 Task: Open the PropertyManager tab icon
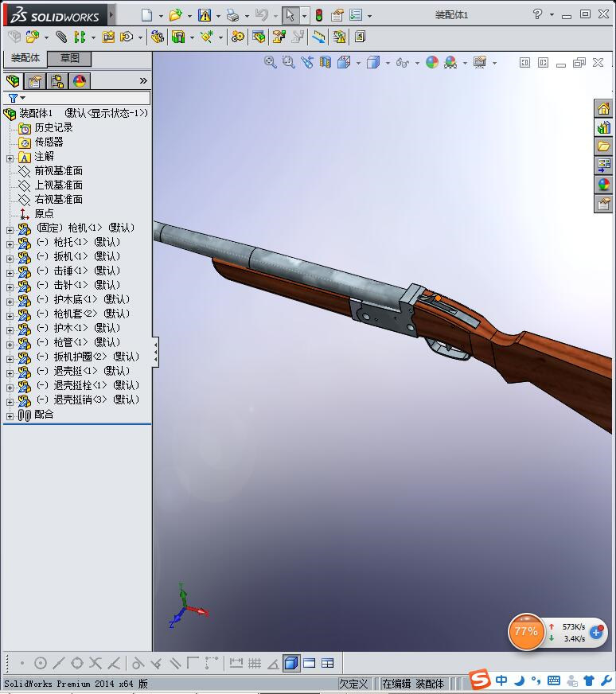[x=34, y=81]
